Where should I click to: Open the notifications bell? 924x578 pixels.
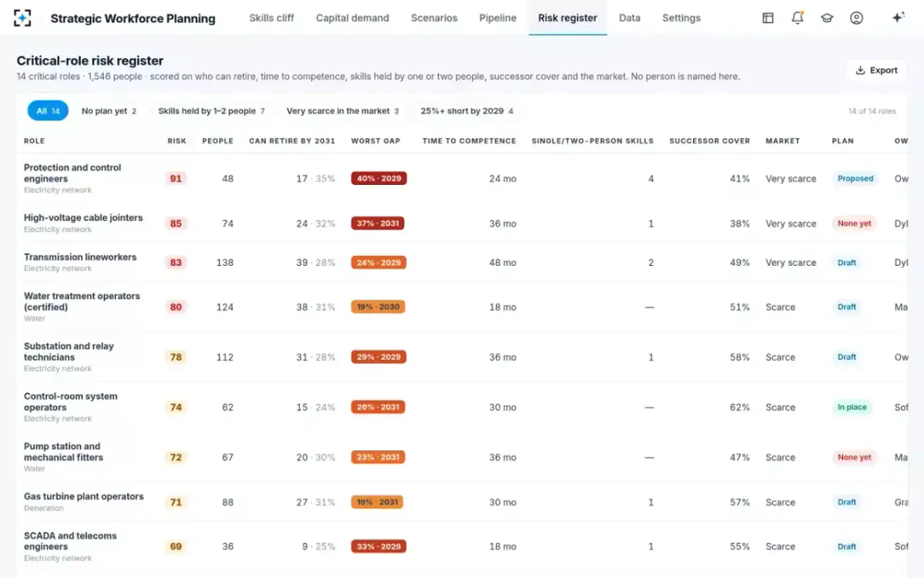pyautogui.click(x=798, y=18)
